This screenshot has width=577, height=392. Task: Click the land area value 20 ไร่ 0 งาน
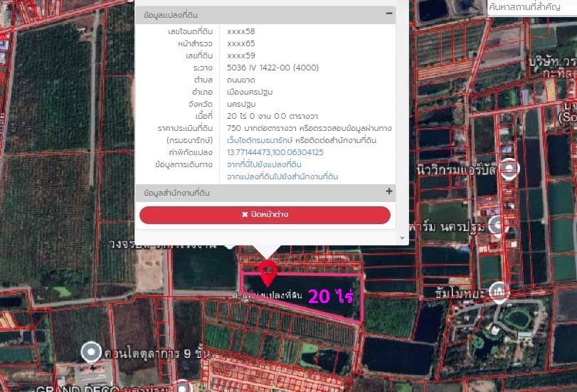pyautogui.click(x=272, y=116)
